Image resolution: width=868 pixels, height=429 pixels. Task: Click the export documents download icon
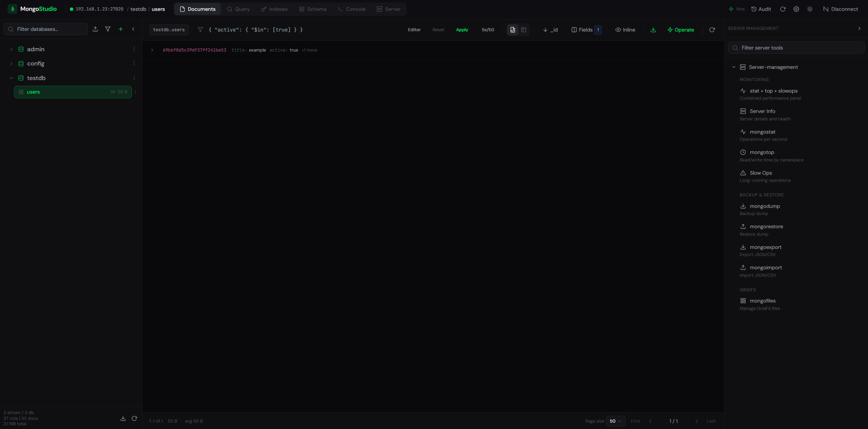[653, 30]
